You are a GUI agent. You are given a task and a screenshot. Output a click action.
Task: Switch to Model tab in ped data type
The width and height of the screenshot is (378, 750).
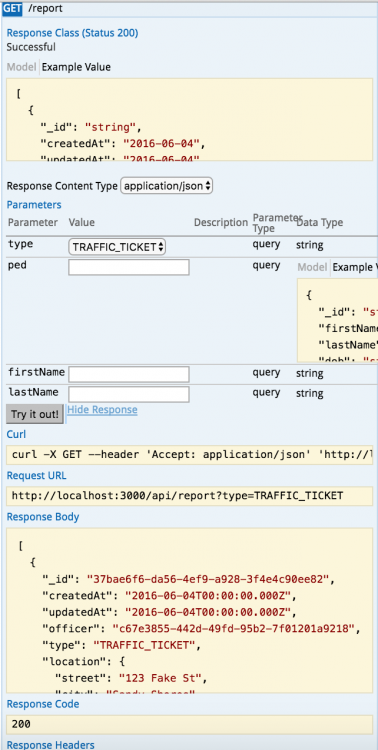(x=312, y=267)
